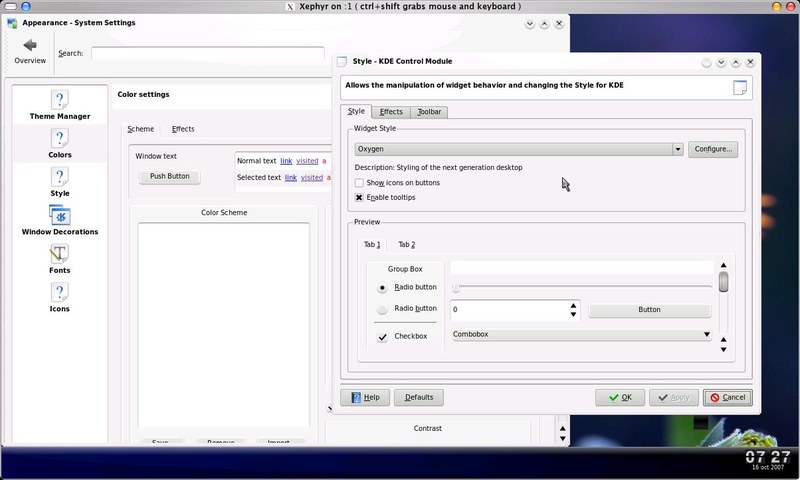The width and height of the screenshot is (800, 480).
Task: Click the Help button
Action: (365, 397)
